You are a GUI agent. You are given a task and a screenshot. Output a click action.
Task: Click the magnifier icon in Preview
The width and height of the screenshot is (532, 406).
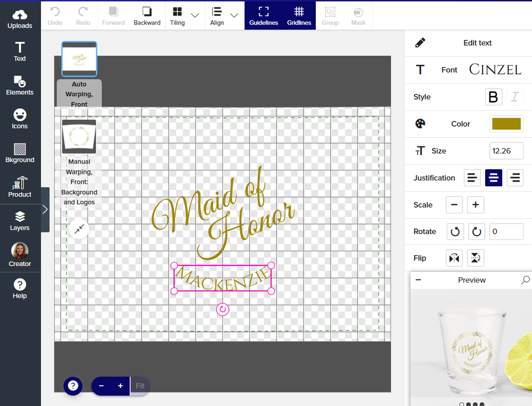coord(525,280)
